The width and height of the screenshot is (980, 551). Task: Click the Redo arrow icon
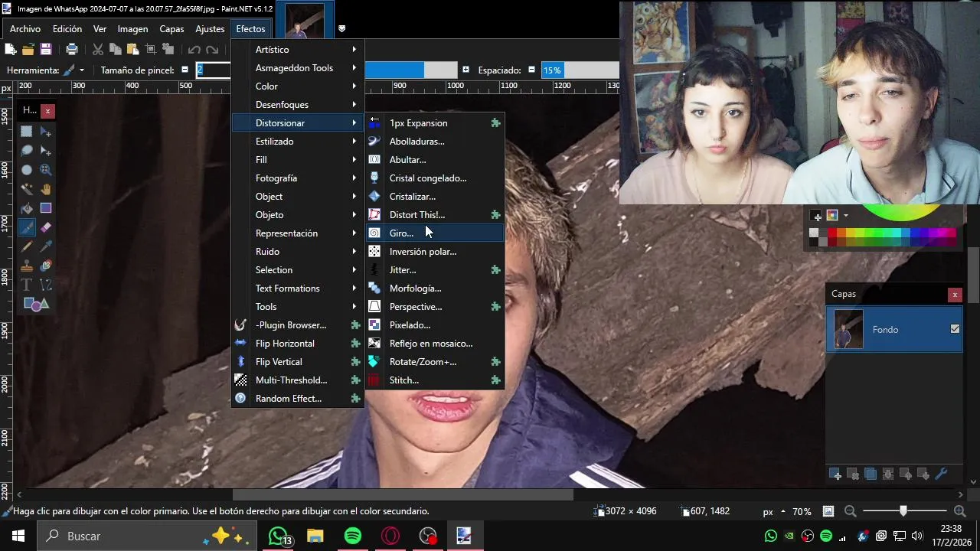click(213, 49)
